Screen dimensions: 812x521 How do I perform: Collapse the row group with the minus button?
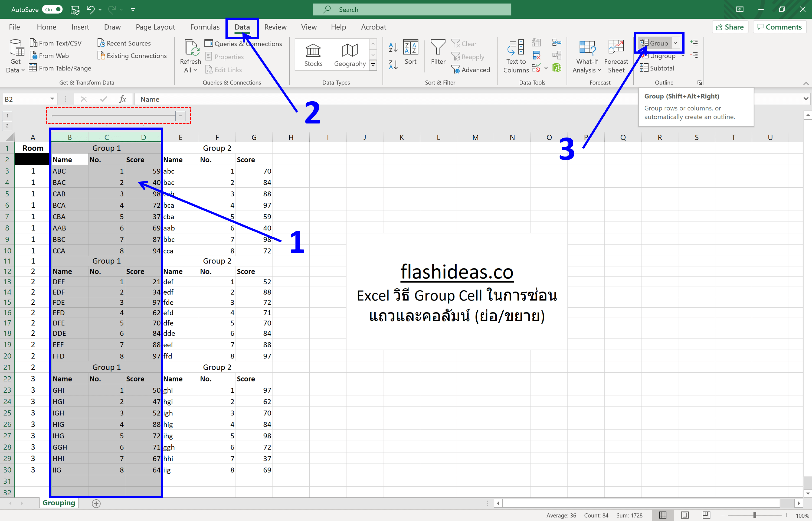[181, 116]
